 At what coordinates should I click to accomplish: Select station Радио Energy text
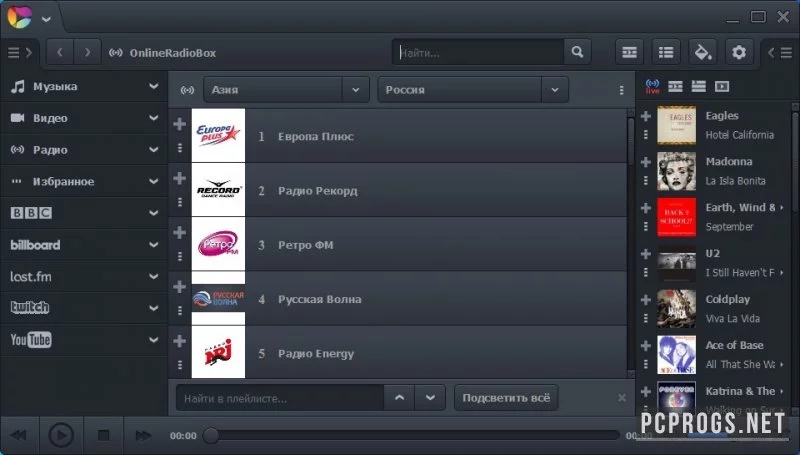[315, 353]
